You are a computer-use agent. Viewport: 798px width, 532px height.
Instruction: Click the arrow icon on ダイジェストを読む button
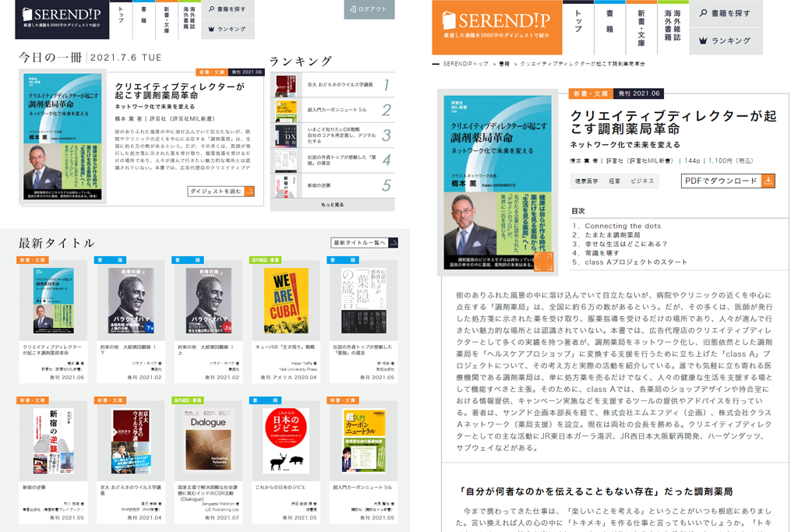coord(249,191)
